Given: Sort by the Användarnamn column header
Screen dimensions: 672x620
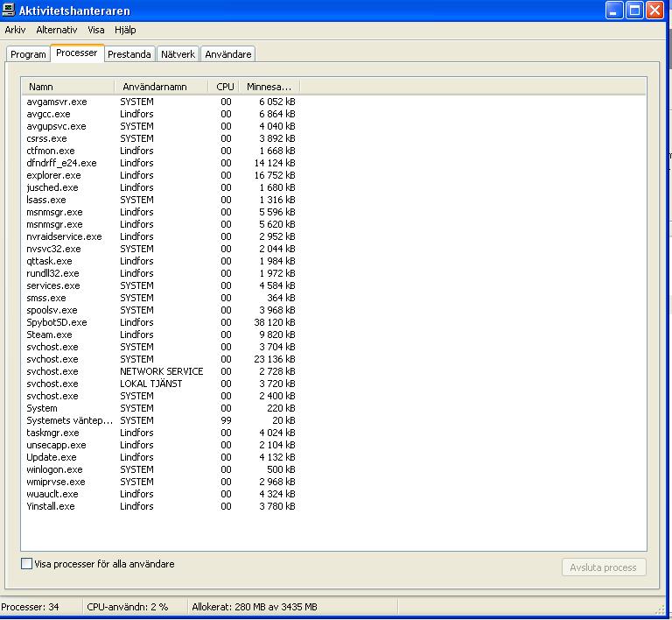Looking at the screenshot, I should 161,87.
